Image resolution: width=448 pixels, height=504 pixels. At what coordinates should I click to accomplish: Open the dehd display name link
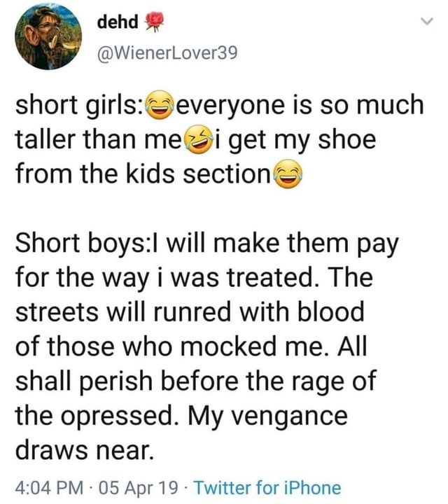[118, 22]
